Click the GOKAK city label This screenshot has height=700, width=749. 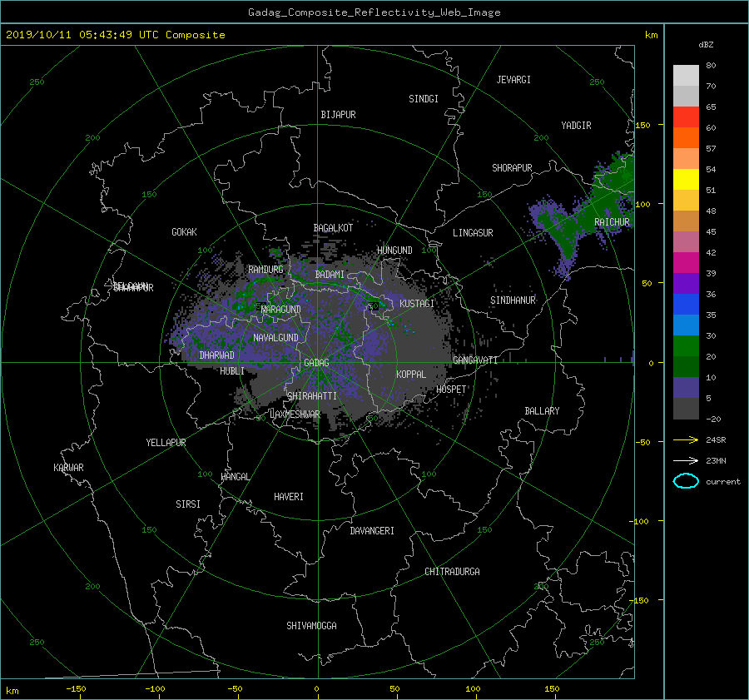[184, 231]
